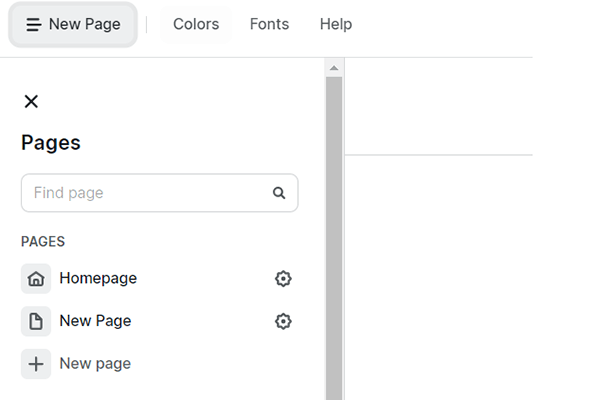
Task: Click the Pages panel title
Action: [51, 143]
